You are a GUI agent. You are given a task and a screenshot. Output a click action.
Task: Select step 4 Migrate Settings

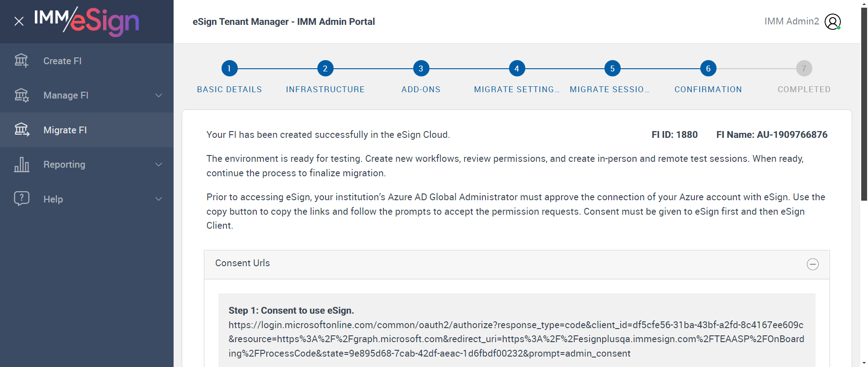click(x=517, y=69)
